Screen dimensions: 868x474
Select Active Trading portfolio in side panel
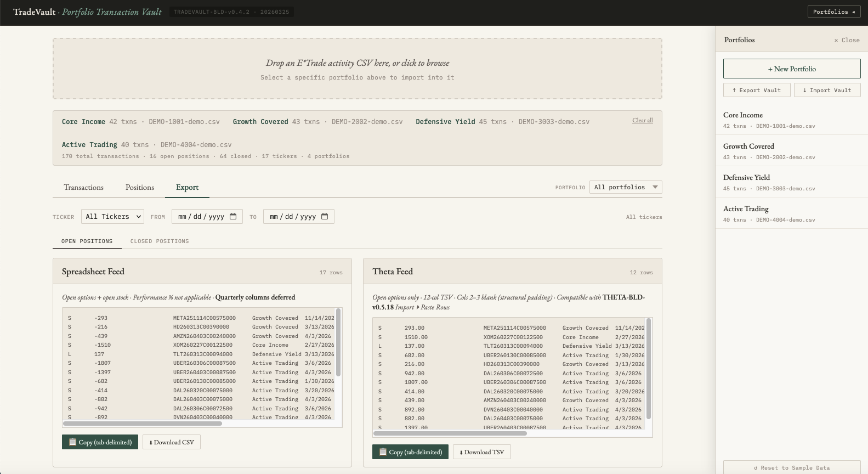tap(791, 213)
